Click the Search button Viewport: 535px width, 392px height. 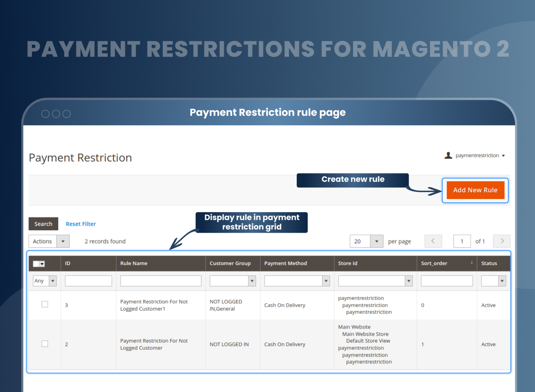coord(43,224)
